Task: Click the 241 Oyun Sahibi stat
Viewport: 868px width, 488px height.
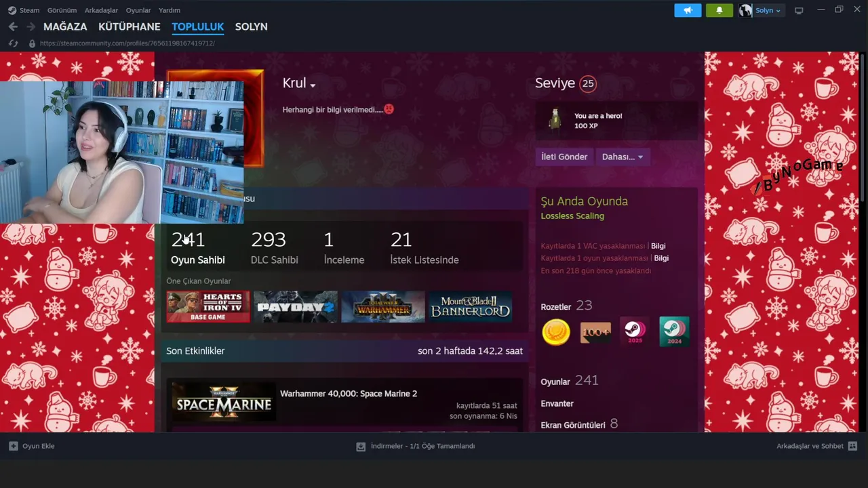Action: pyautogui.click(x=198, y=247)
